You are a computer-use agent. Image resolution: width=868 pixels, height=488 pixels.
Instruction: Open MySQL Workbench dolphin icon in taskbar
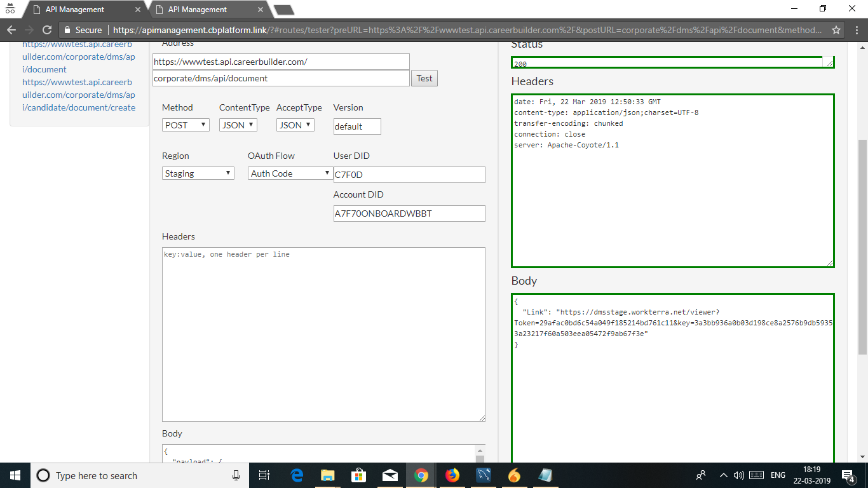[x=484, y=475]
